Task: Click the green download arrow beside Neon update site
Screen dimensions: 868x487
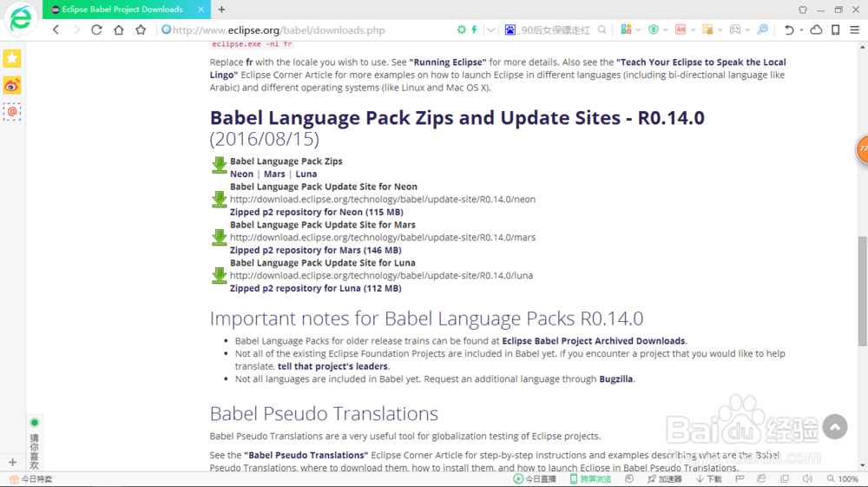Action: 220,200
